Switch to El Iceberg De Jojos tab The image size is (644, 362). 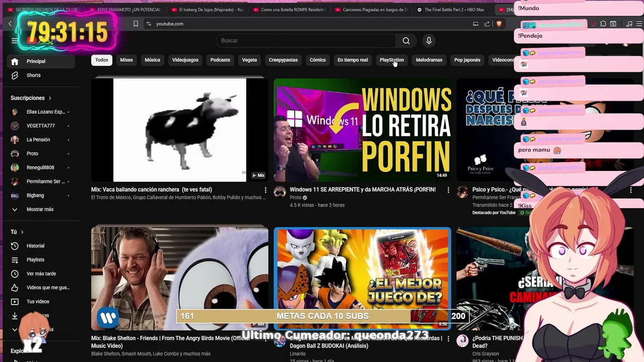tap(207, 10)
